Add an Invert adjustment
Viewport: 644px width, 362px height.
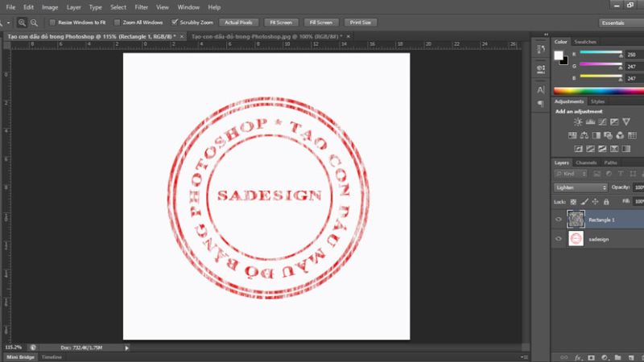[x=578, y=149]
